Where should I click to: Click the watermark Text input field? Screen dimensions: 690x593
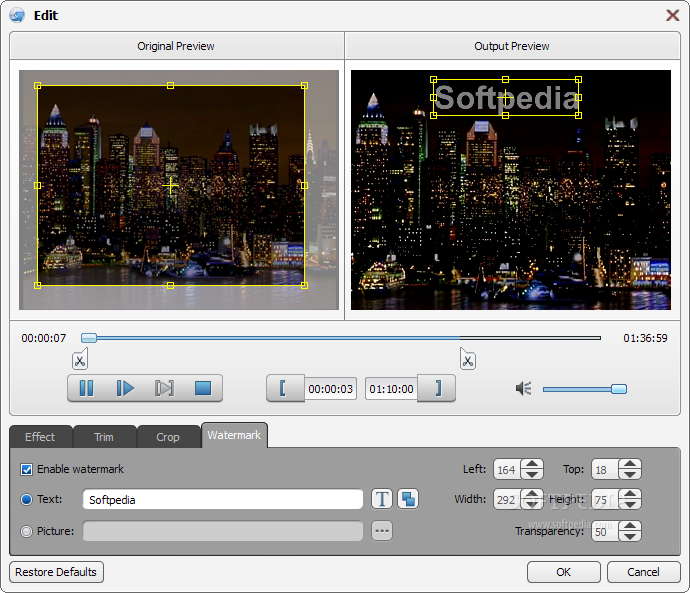[223, 499]
